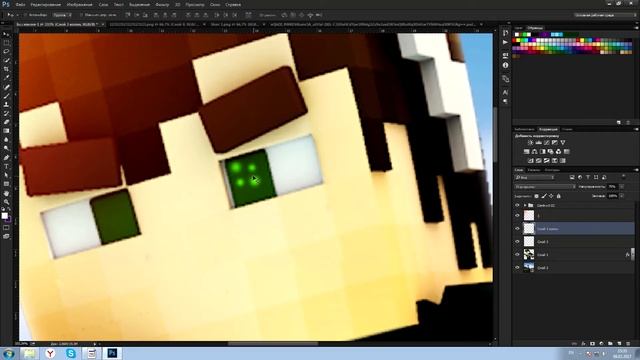
Task: Add a Photo Filter adjustment
Action: [551, 151]
